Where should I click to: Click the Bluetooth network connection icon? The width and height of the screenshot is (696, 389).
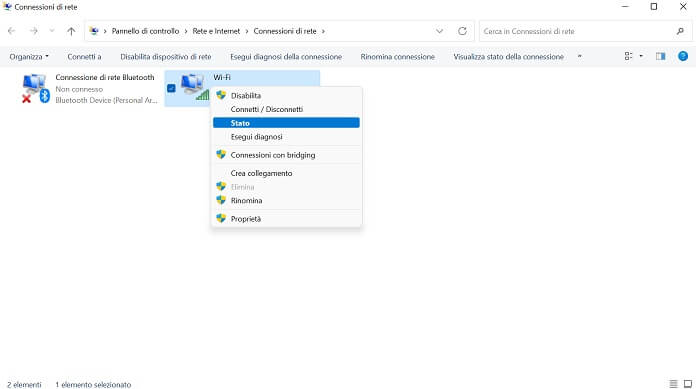(x=36, y=88)
